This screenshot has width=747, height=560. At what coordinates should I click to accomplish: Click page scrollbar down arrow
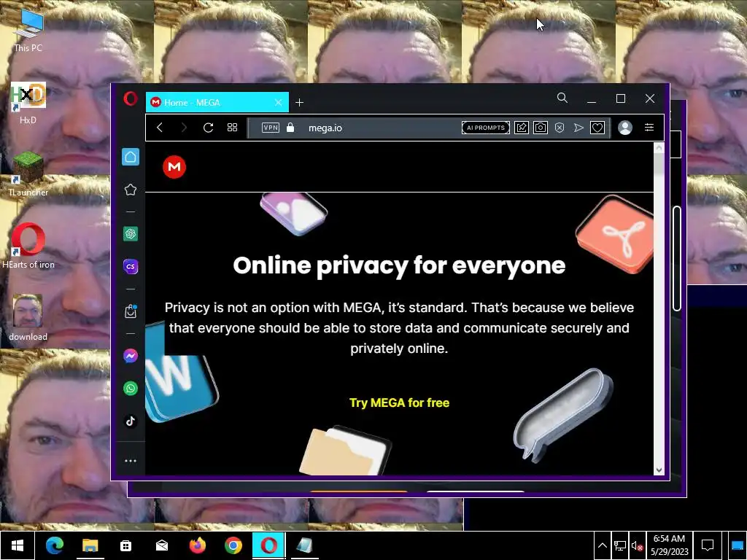pos(659,470)
